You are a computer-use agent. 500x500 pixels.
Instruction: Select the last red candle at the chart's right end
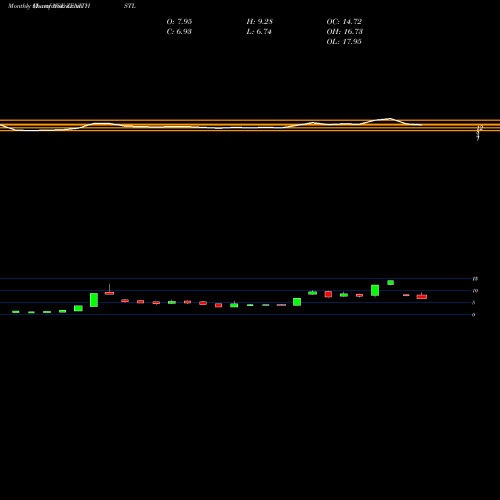point(422,296)
